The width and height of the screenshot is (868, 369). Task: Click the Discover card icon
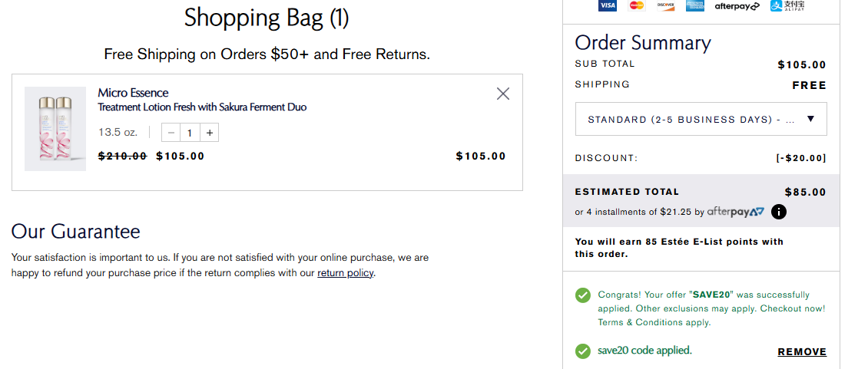665,6
